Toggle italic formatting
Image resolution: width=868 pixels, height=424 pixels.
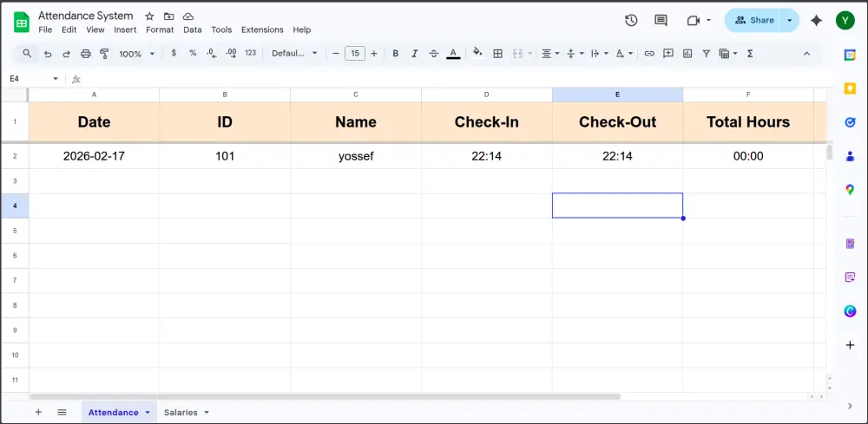tap(414, 54)
